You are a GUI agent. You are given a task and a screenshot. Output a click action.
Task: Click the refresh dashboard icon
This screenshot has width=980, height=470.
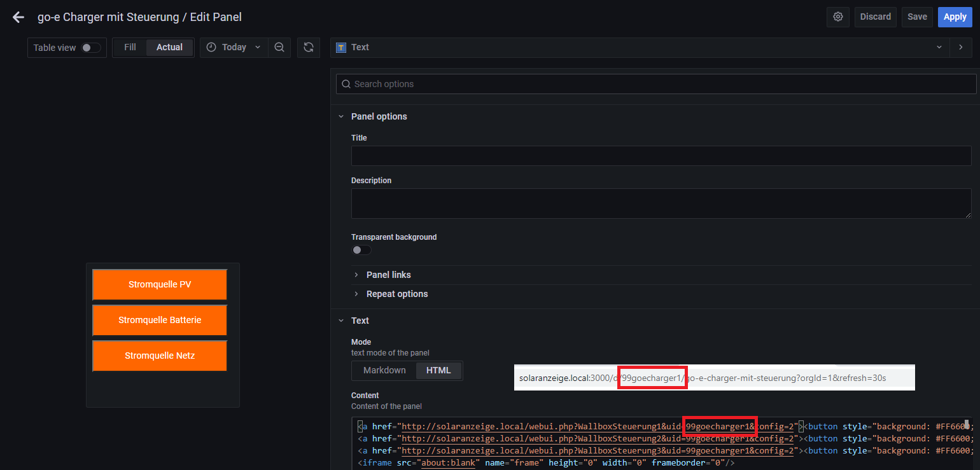tap(309, 48)
